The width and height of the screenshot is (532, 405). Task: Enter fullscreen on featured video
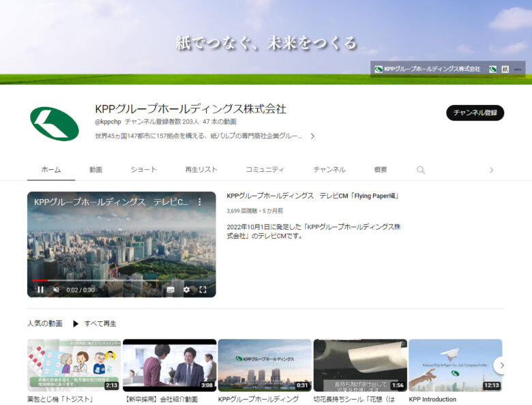click(x=203, y=290)
